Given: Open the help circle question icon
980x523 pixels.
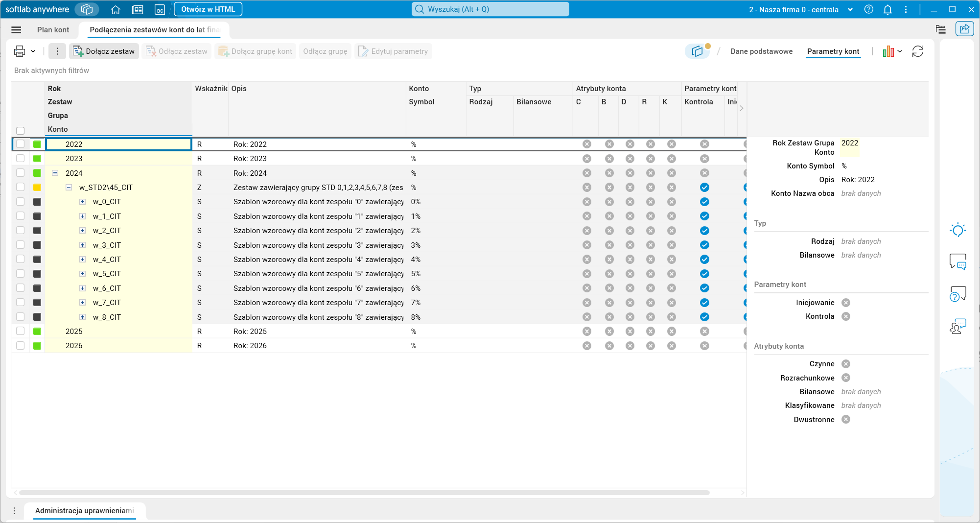Looking at the screenshot, I should tap(868, 9).
